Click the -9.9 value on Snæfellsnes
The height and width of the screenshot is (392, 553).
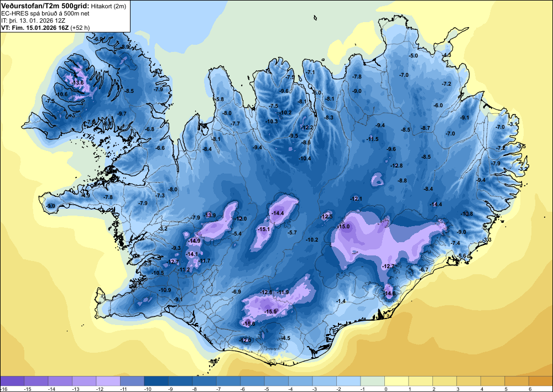point(51,206)
